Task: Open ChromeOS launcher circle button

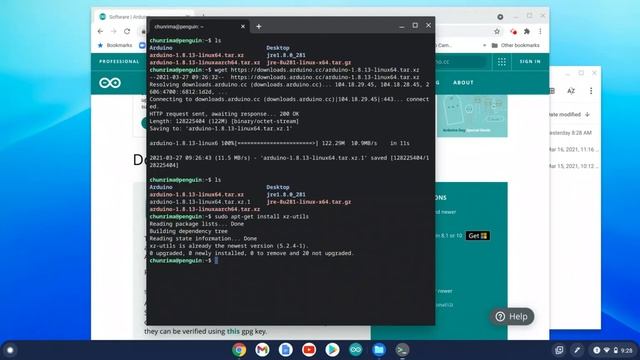Action: (11, 350)
